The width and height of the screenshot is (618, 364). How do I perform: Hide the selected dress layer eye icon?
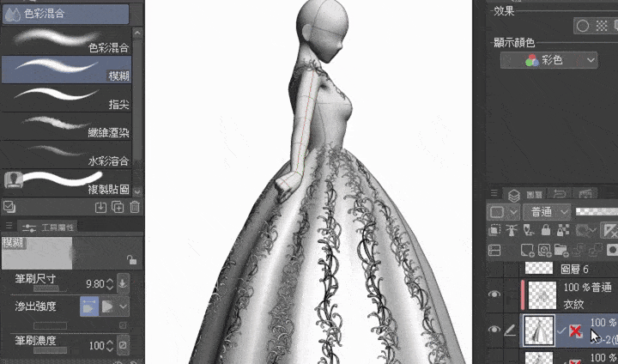pos(494,330)
